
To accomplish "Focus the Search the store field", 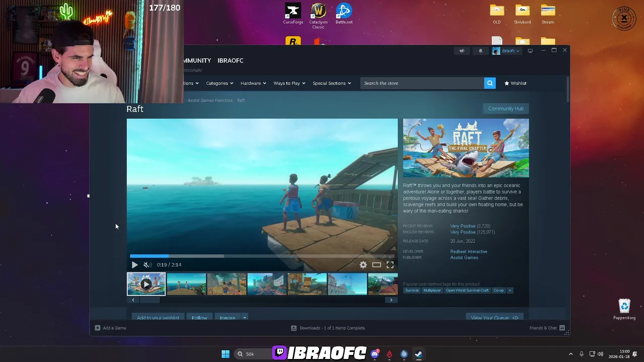I will pyautogui.click(x=422, y=83).
